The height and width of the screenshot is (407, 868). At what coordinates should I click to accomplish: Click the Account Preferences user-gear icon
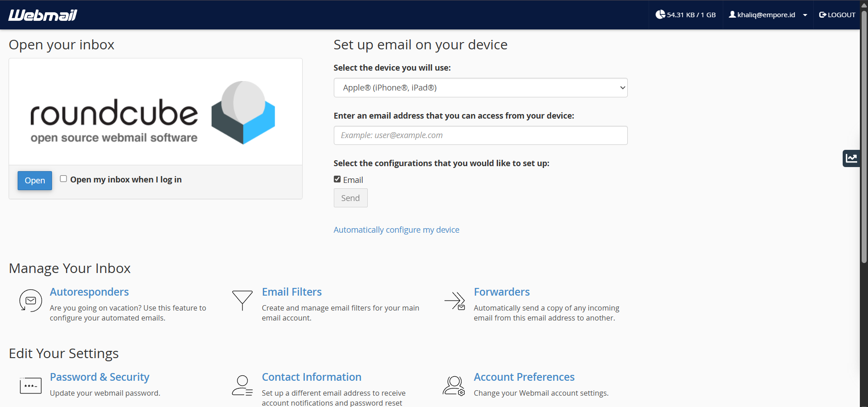click(454, 386)
